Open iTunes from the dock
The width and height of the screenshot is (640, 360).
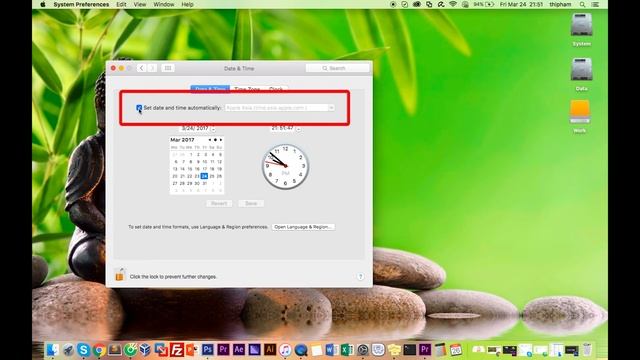[285, 350]
